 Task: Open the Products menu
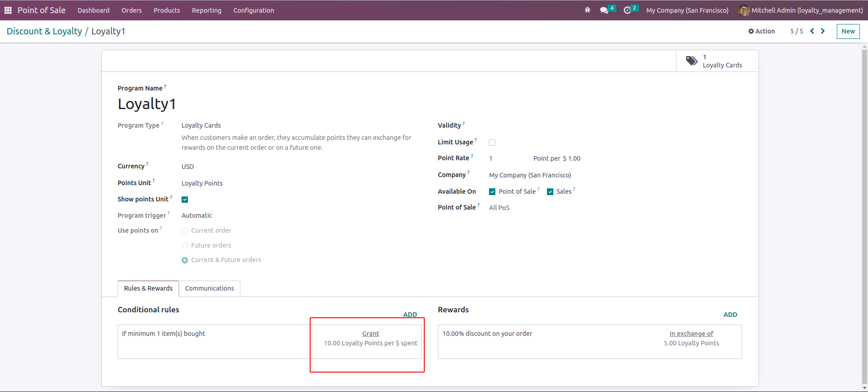coord(167,10)
